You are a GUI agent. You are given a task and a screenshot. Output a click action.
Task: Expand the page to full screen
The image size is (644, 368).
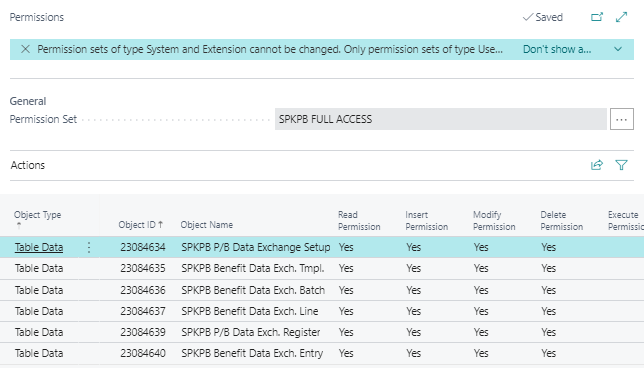point(621,17)
